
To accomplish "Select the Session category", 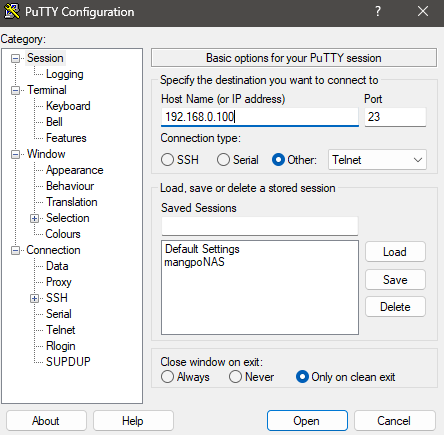I will pyautogui.click(x=45, y=58).
